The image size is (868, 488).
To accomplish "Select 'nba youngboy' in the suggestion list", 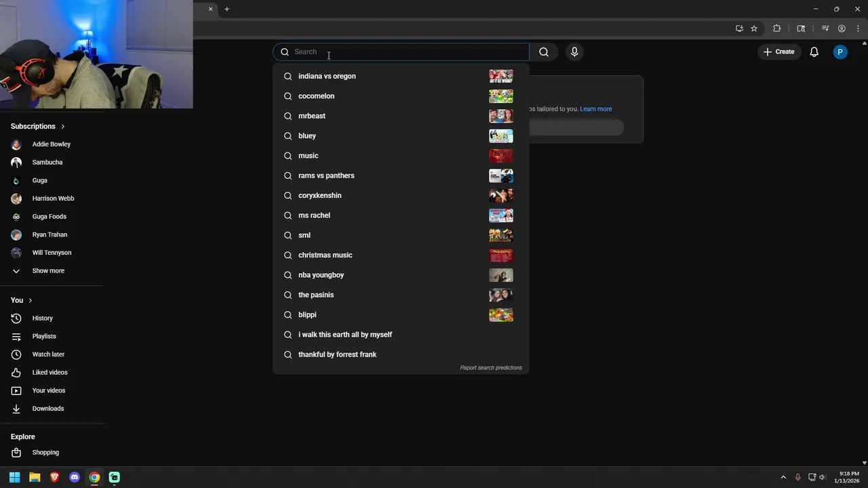I will (401, 275).
